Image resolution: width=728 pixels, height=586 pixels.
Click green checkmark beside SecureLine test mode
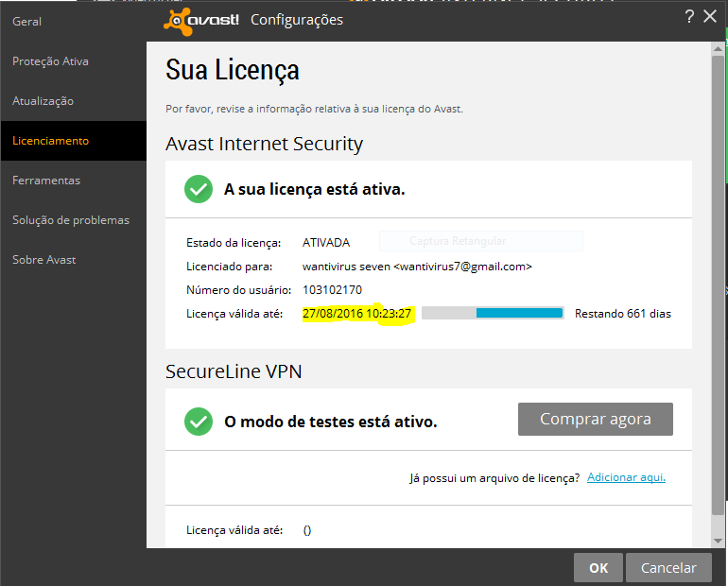tap(199, 422)
